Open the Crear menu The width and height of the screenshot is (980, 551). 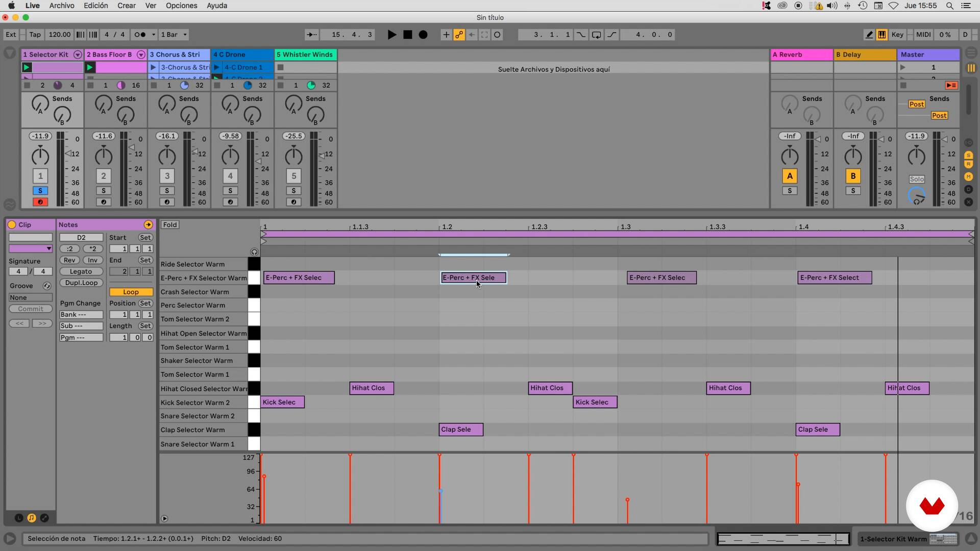(x=127, y=6)
